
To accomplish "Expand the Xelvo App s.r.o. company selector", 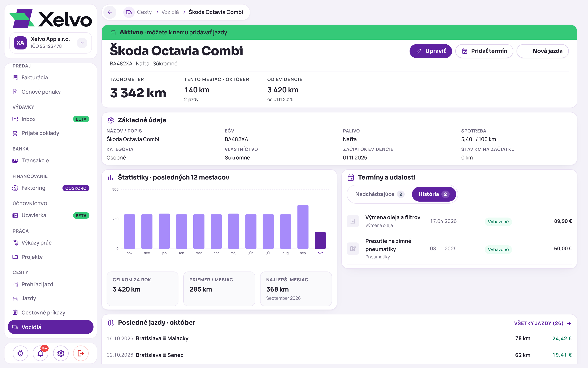I will [x=82, y=43].
